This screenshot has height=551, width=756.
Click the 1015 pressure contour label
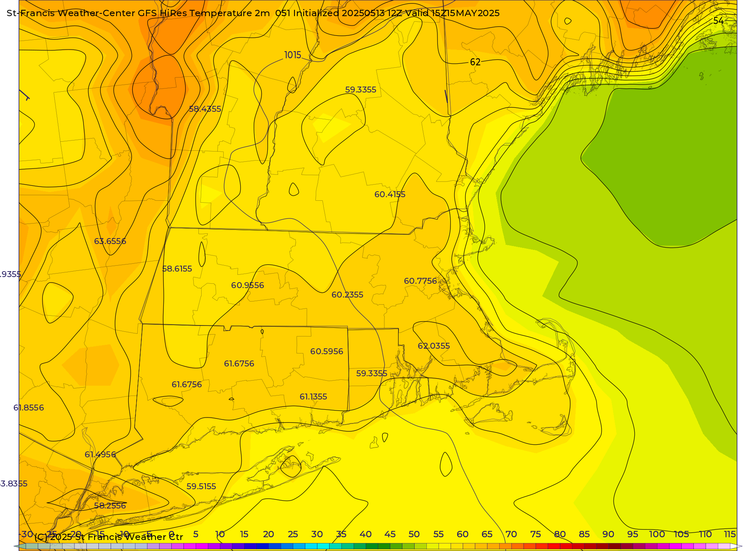click(293, 55)
